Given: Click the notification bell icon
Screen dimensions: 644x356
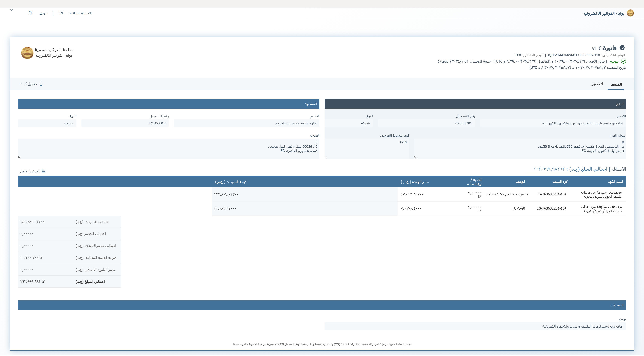Looking at the screenshot, I should coord(30,13).
